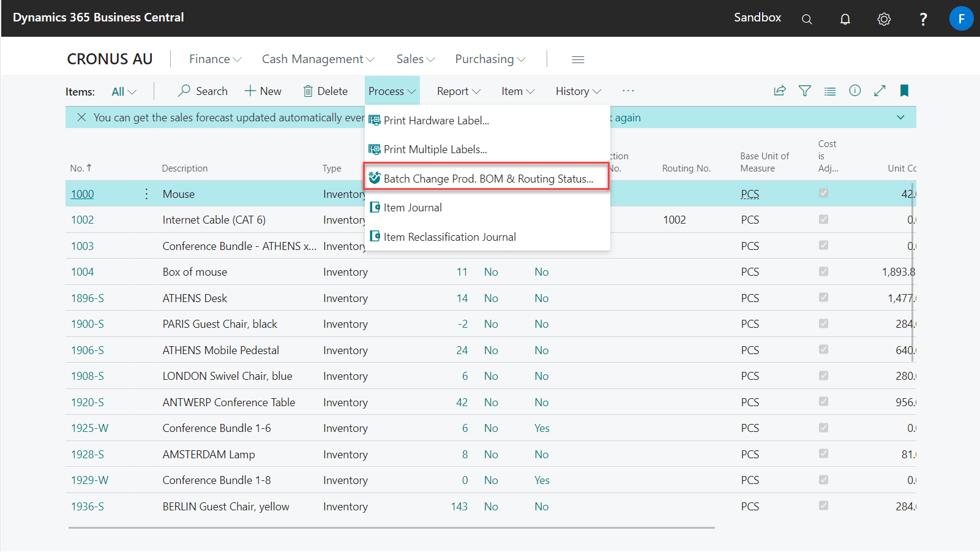Image resolution: width=980 pixels, height=552 pixels.
Task: Open the History dropdown
Action: (578, 91)
